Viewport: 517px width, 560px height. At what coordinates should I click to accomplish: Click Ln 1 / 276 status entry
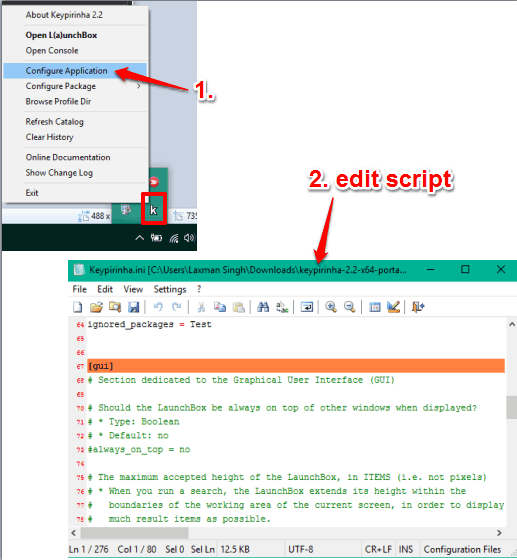click(x=89, y=549)
